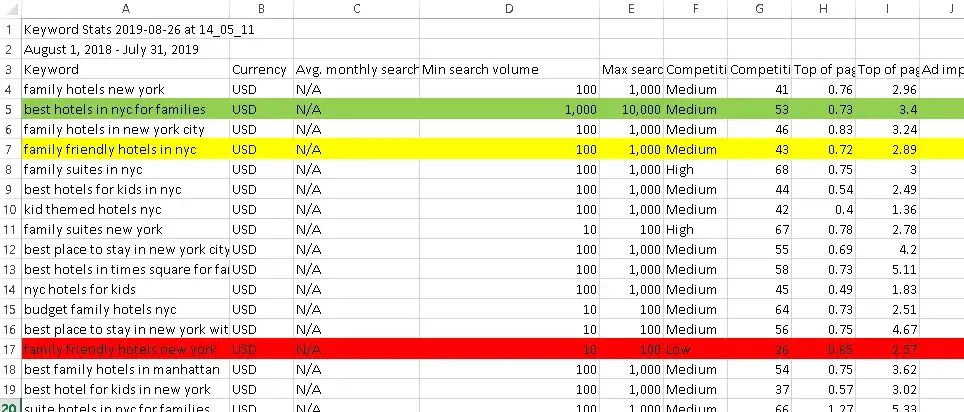Select cell 'family suites in nyc'
The width and height of the screenshot is (964, 412).
point(125,170)
